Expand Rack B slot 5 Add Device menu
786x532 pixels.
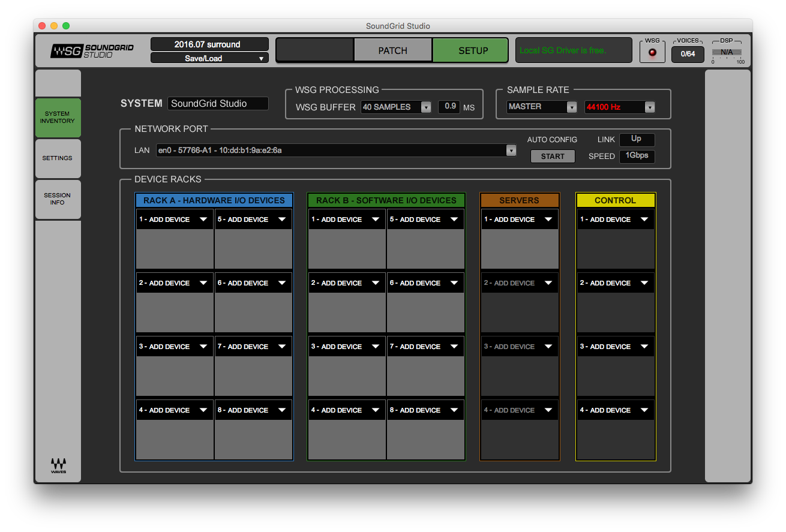425,220
